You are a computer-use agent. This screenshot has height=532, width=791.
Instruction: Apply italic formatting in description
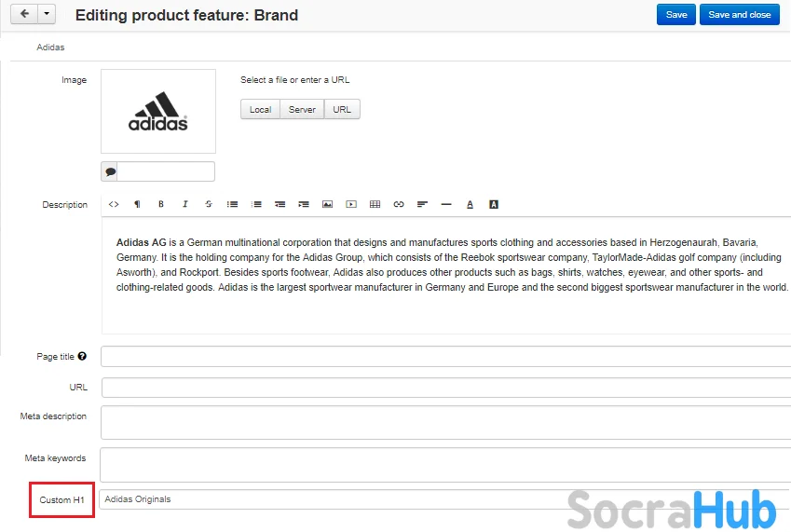point(185,204)
